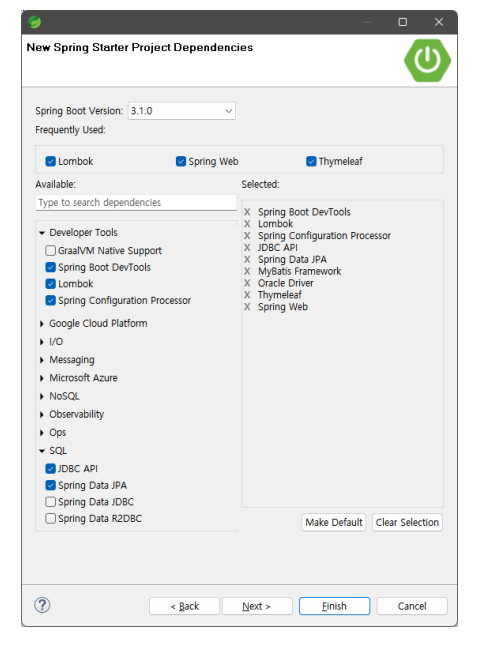Select MyBatis Framework text in Selected list

[x=300, y=271]
